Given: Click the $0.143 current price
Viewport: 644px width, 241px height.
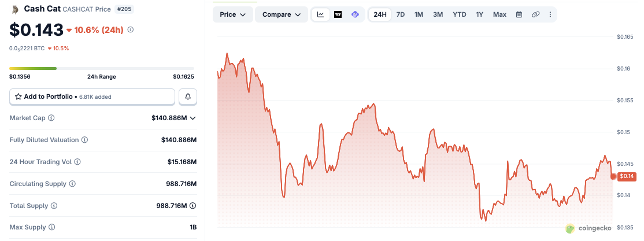Looking at the screenshot, I should click(x=36, y=29).
